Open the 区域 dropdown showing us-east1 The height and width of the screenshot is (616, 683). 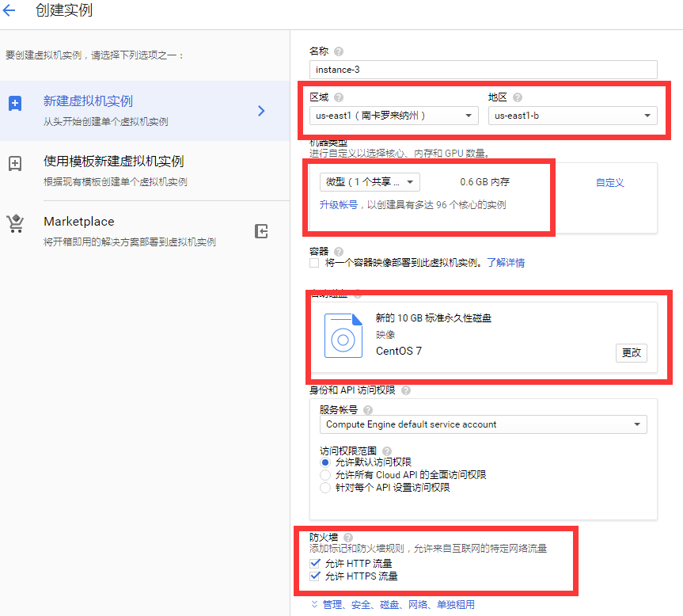393,114
